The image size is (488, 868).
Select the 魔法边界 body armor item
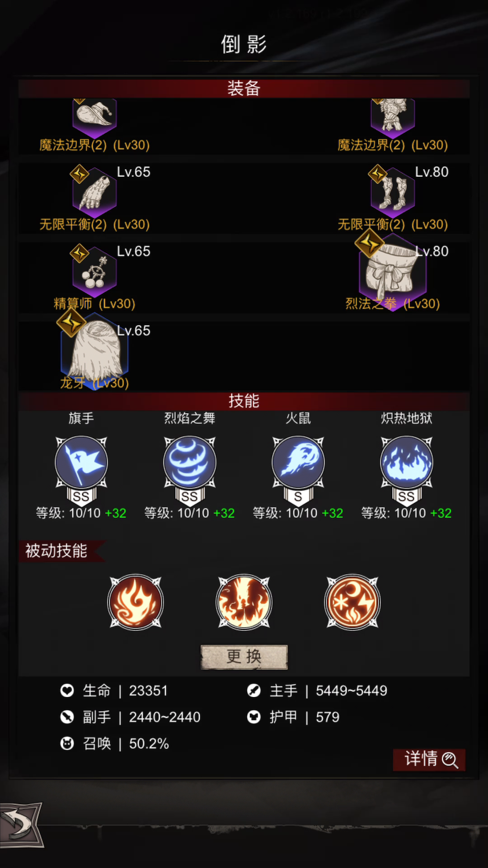point(393,118)
